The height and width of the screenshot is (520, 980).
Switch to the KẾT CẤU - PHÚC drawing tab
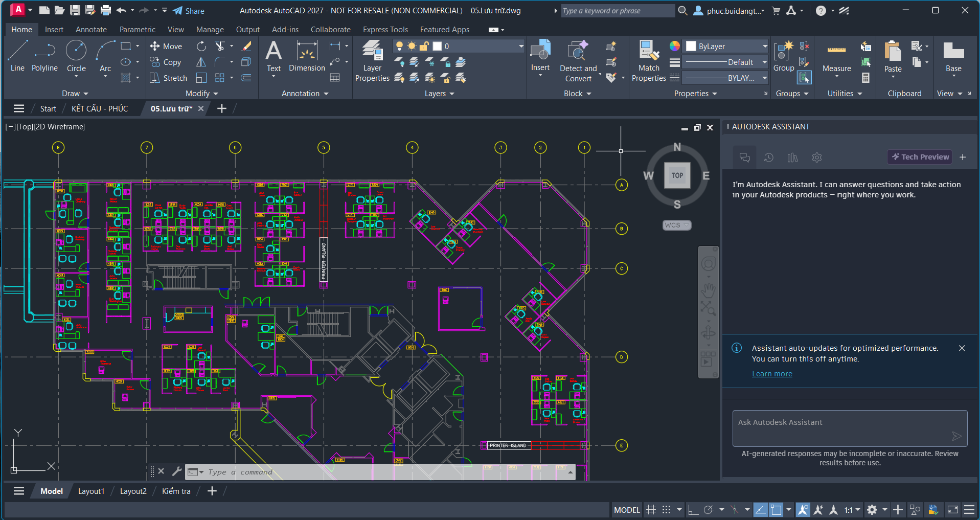(x=100, y=108)
